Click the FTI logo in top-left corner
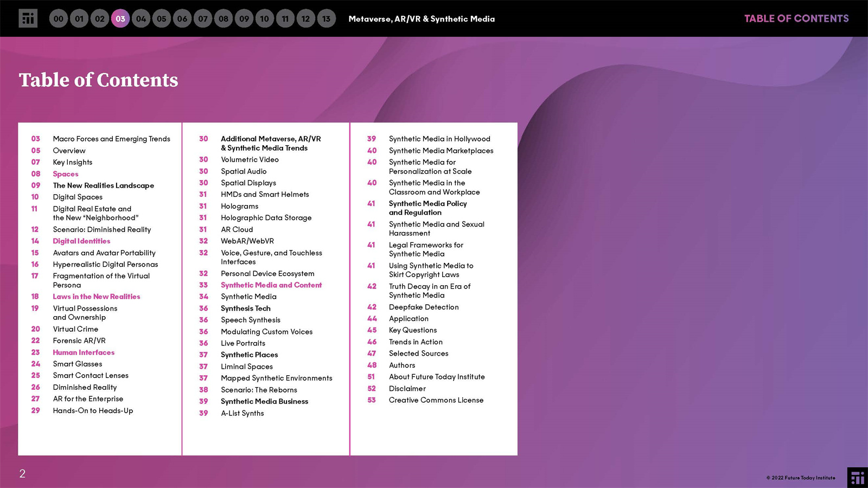Screen dimensions: 868x488 (x=28, y=18)
